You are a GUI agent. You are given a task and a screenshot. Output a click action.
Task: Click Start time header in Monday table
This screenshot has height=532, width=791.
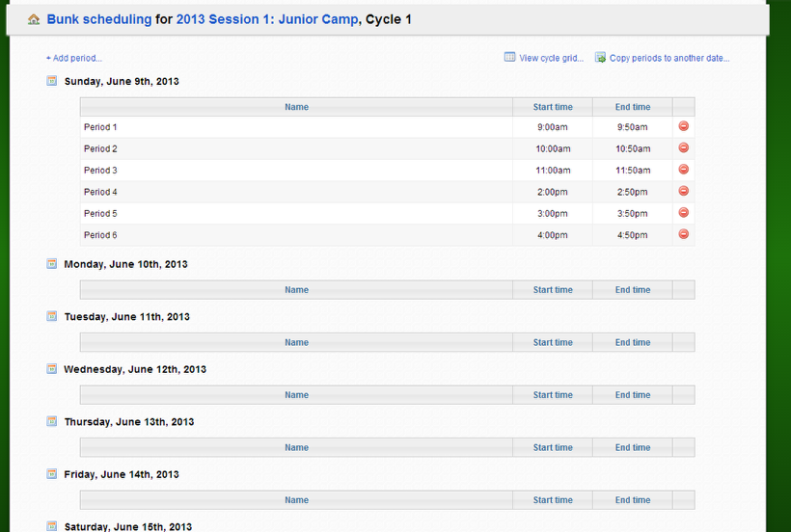(x=553, y=290)
